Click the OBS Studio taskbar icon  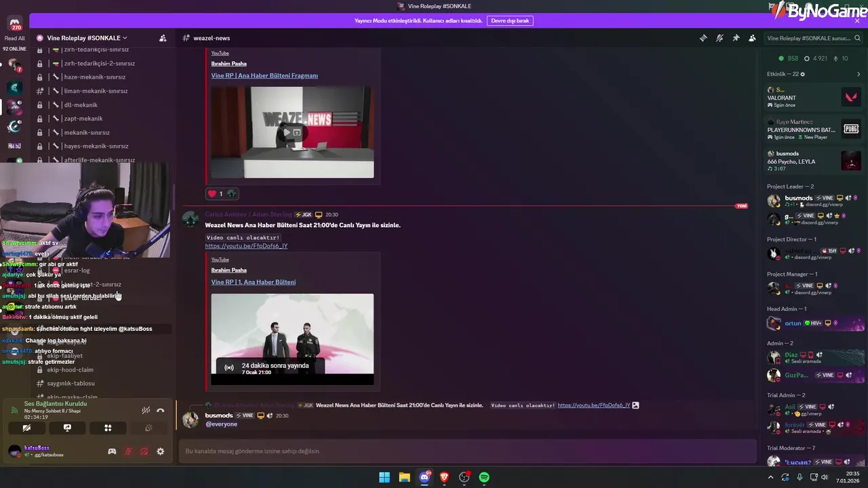pos(464,477)
